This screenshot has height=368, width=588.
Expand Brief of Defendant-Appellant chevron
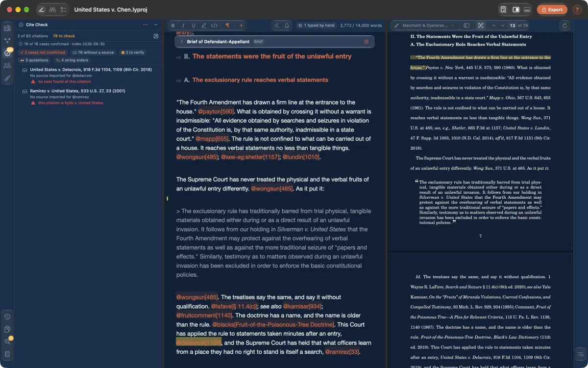coord(182,42)
